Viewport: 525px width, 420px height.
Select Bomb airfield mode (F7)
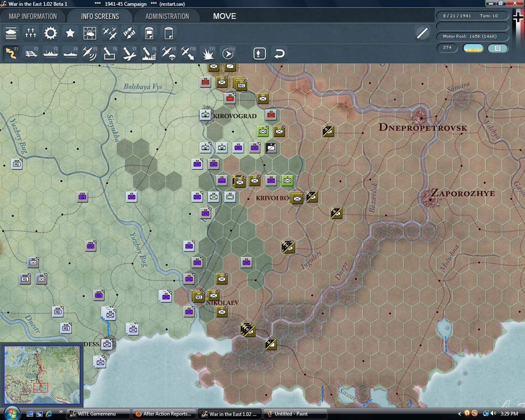click(129, 53)
